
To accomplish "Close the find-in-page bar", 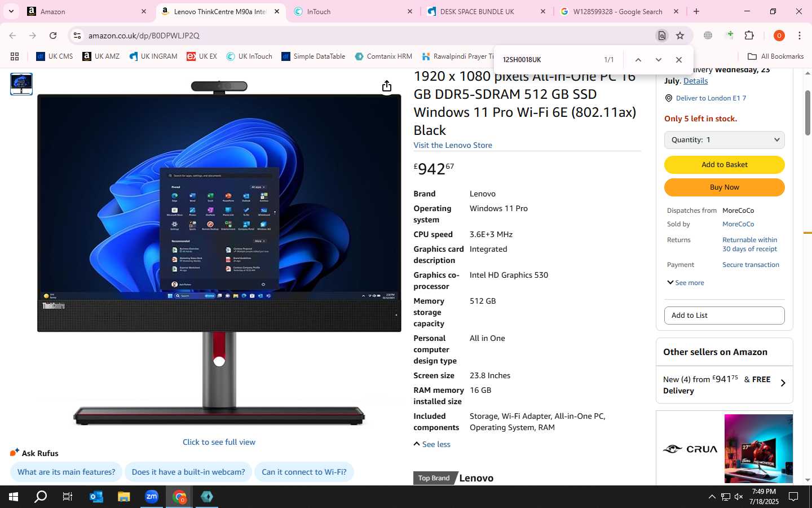I will pyautogui.click(x=679, y=60).
